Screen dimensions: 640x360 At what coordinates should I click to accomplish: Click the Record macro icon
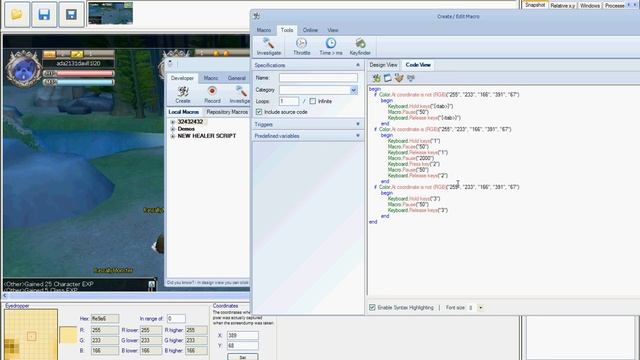pyautogui.click(x=212, y=94)
